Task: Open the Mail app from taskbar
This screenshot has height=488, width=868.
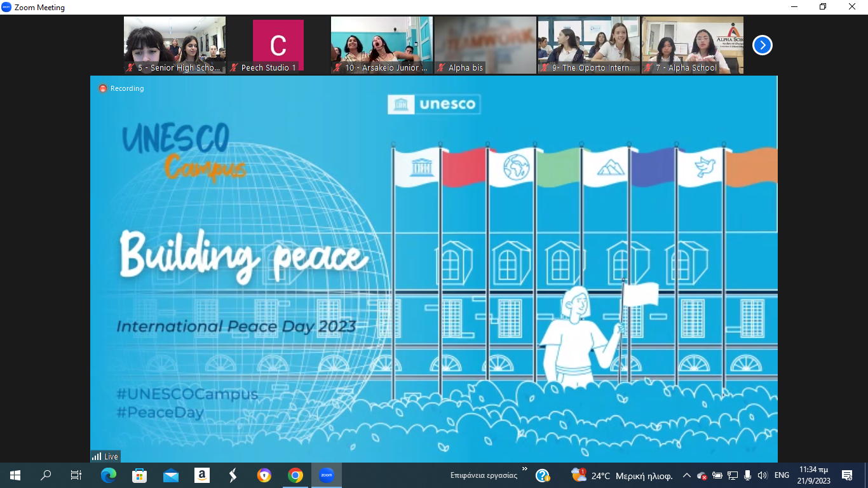Action: tap(171, 475)
